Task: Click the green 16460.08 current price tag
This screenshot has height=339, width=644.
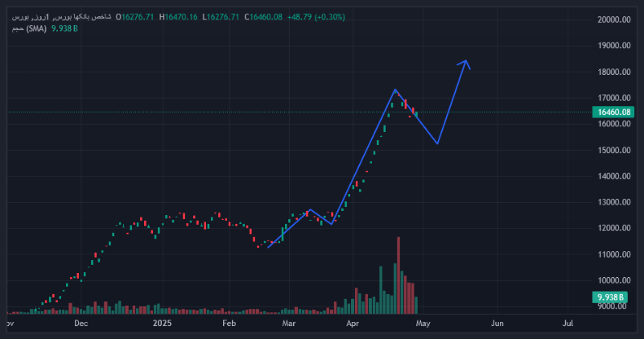Action: [x=613, y=112]
